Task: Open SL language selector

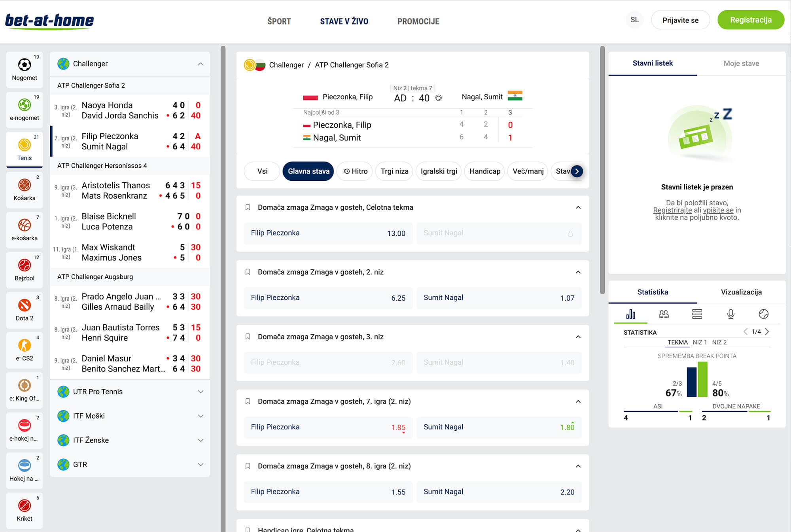Action: click(634, 20)
